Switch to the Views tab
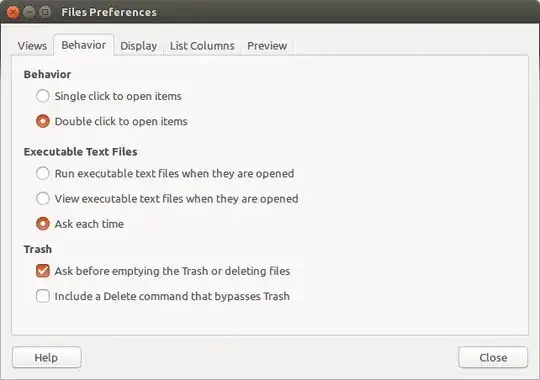 32,46
